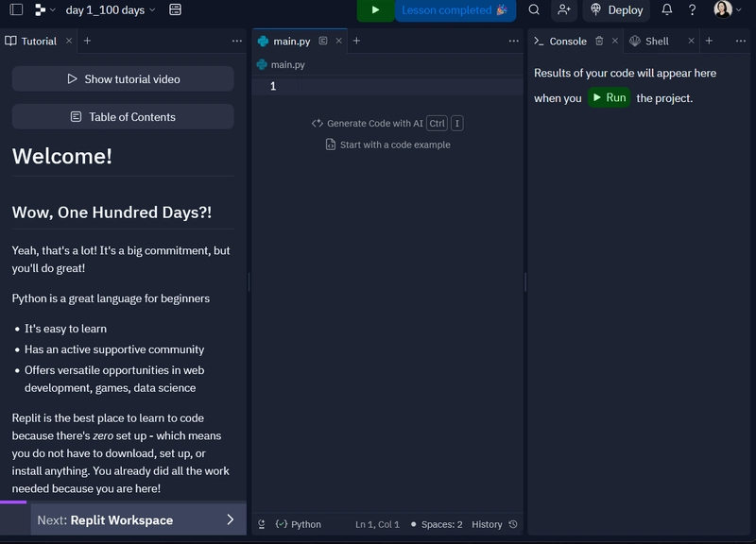The width and height of the screenshot is (756, 544).
Task: Close the Tutorial tab
Action: 69,41
